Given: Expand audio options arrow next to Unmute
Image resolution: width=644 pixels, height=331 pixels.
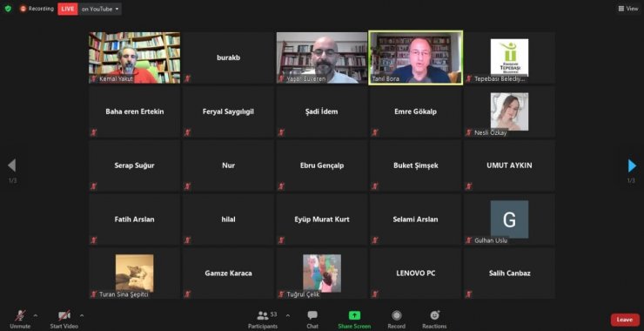Looking at the screenshot, I should 36,316.
